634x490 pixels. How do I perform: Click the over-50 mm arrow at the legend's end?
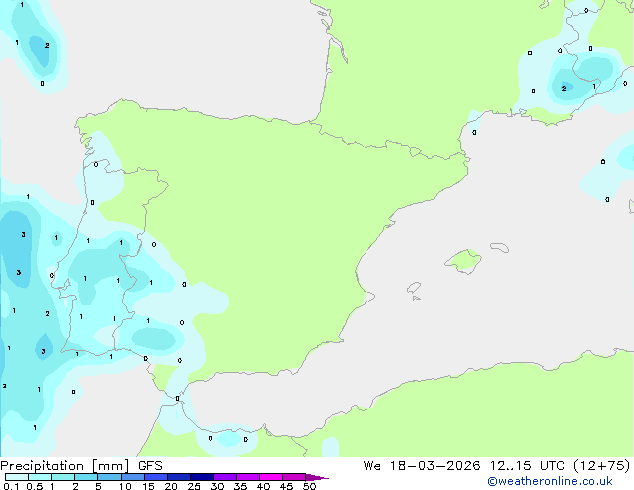[x=317, y=477]
